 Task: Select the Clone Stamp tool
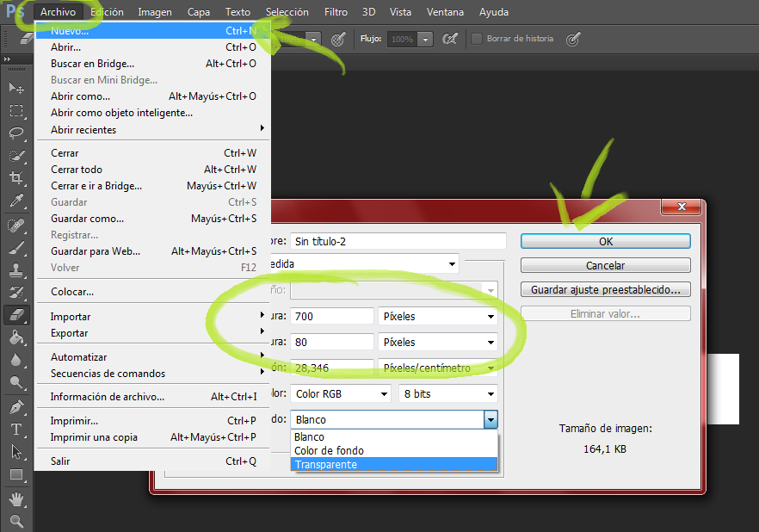coord(16,270)
